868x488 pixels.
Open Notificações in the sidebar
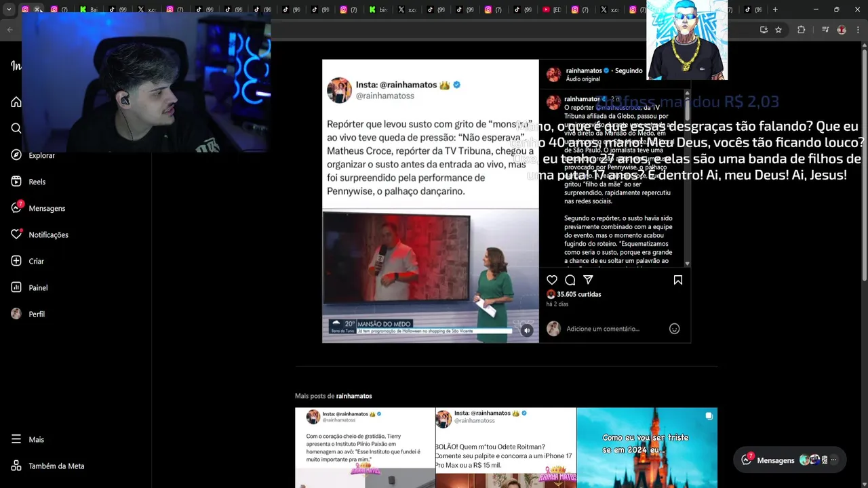click(x=39, y=235)
